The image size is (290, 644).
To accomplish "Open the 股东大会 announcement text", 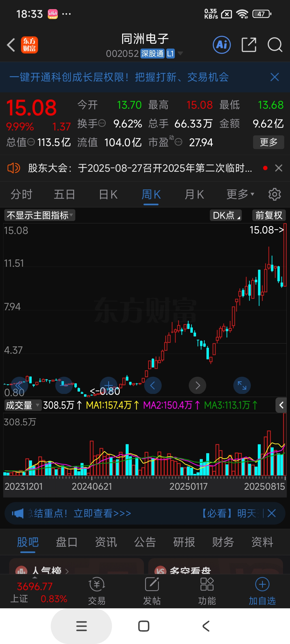I will [140, 168].
